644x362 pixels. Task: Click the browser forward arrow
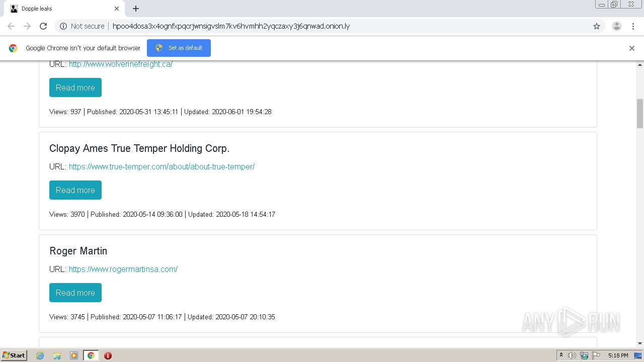(27, 26)
